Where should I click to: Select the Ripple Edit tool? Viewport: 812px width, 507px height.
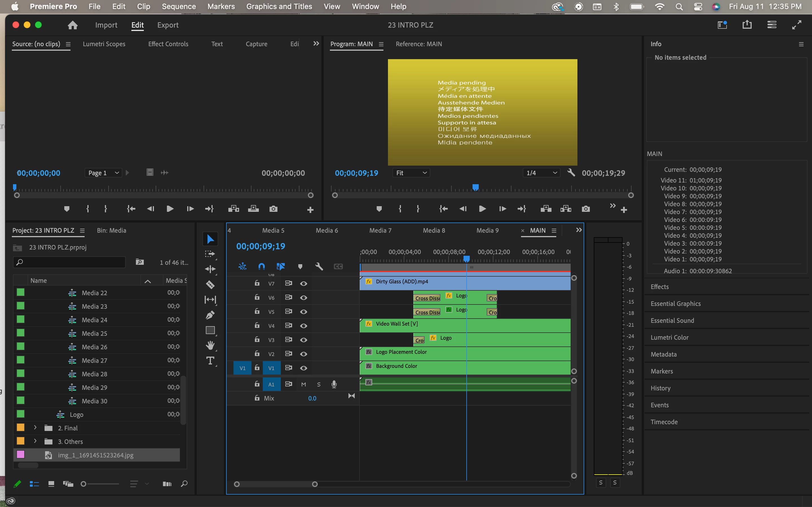[x=210, y=269]
